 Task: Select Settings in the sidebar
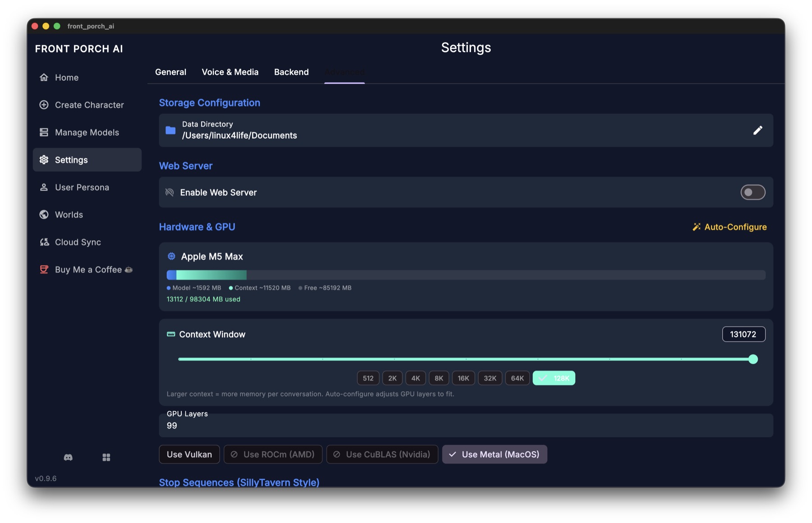pos(87,160)
